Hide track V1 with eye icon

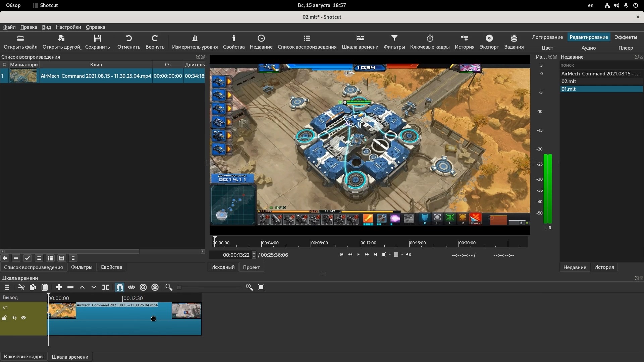tap(23, 318)
